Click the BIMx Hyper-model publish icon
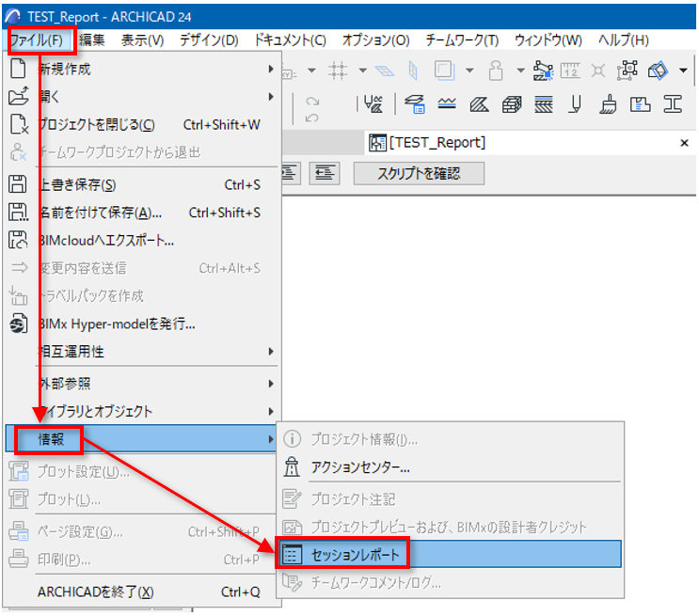Image resolution: width=699 pixels, height=616 pixels. (x=18, y=324)
